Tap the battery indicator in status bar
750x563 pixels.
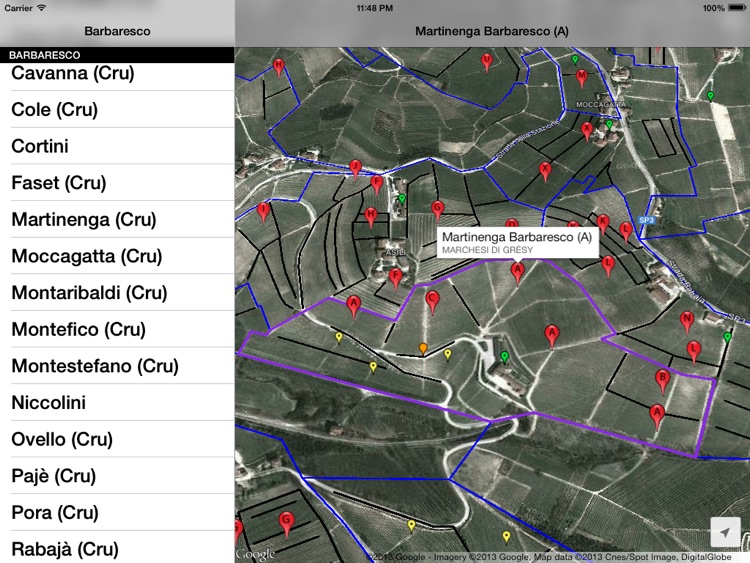click(737, 8)
